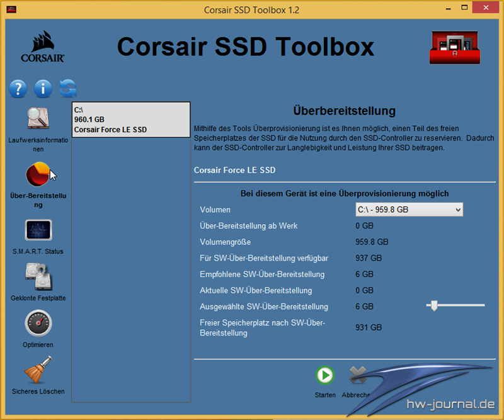Click the Über-Bereitstellung sidebar label
504x420 pixels.
tap(38, 200)
